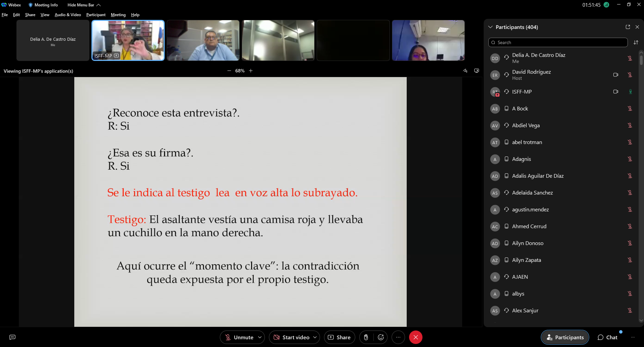Open the Audio & Video menu
Viewport: 644px width, 347px height.
tap(68, 15)
